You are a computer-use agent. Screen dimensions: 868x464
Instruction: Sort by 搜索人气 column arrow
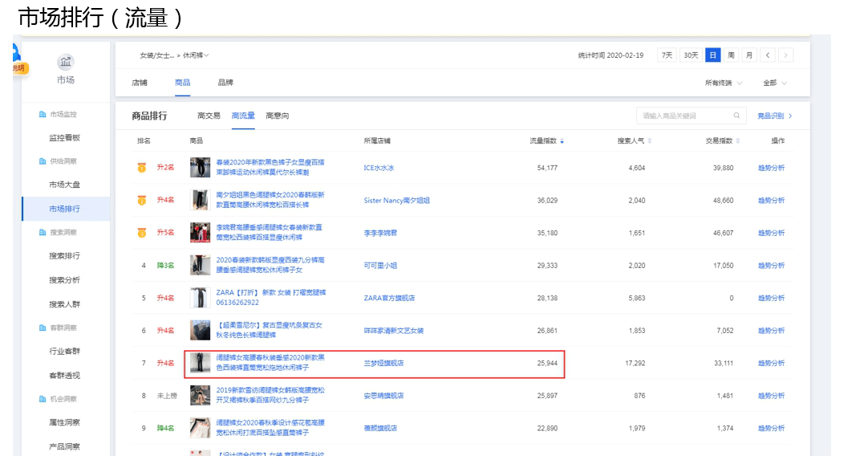point(651,141)
